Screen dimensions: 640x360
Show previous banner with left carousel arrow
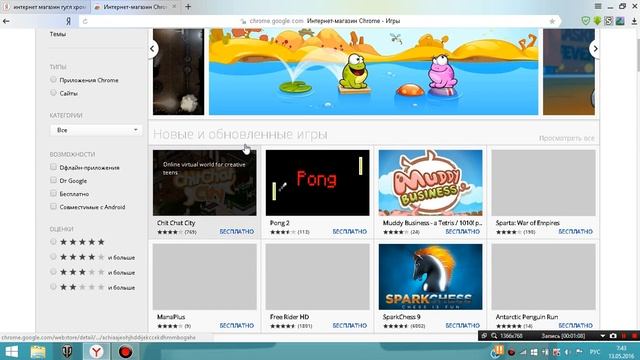coord(152,49)
